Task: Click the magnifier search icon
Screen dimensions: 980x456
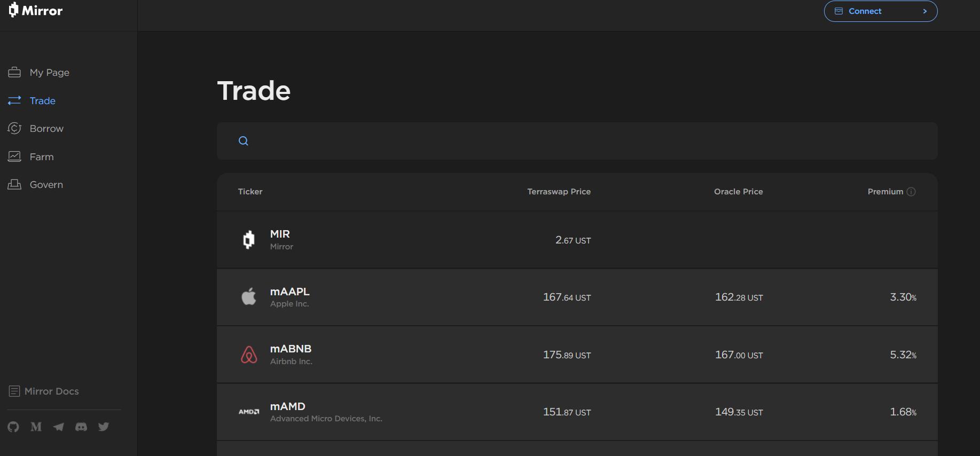Action: pos(244,141)
